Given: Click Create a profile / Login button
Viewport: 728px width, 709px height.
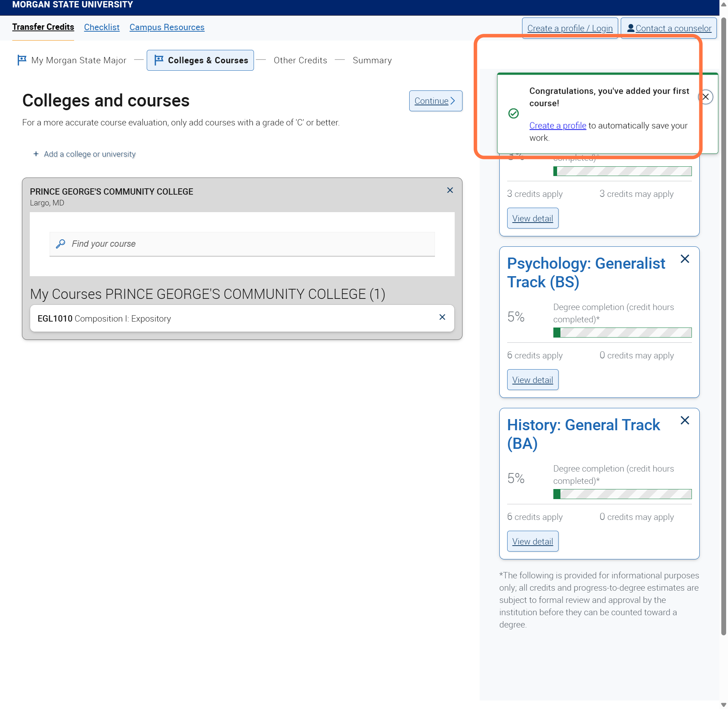Looking at the screenshot, I should pyautogui.click(x=570, y=28).
